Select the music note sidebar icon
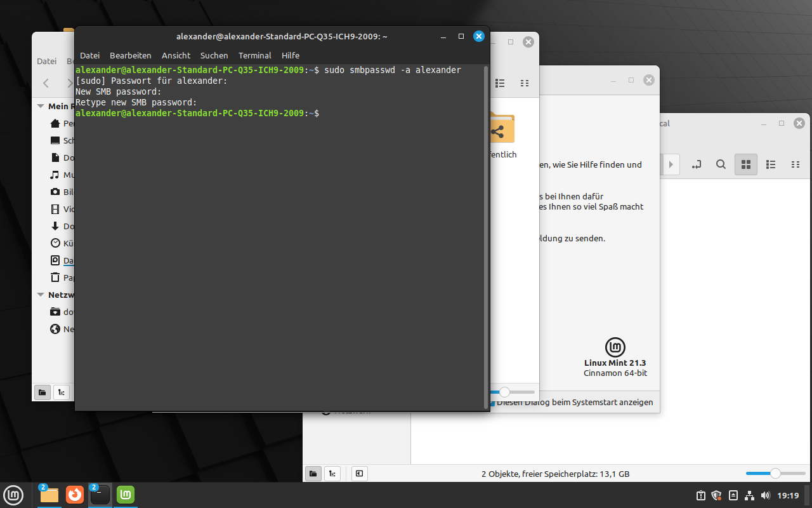812x508 pixels. click(x=55, y=175)
